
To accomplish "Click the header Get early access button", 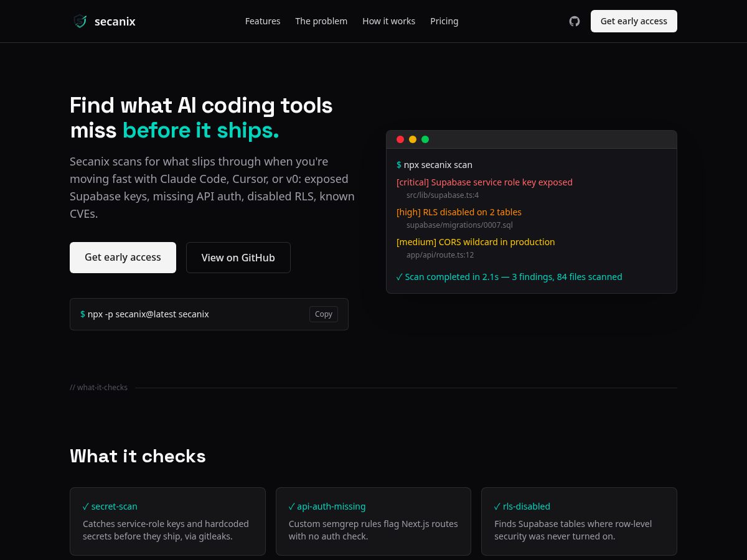I will click(x=634, y=21).
